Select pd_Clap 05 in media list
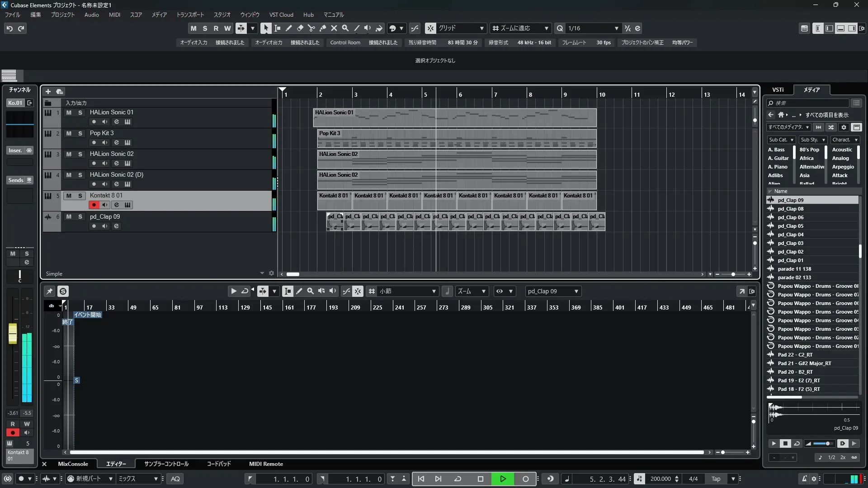The width and height of the screenshot is (868, 488). pos(790,226)
